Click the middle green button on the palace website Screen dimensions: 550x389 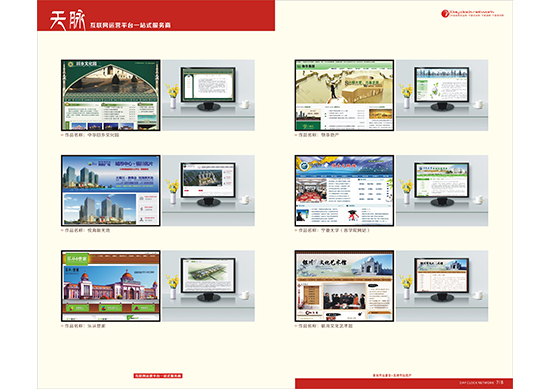click(x=110, y=308)
